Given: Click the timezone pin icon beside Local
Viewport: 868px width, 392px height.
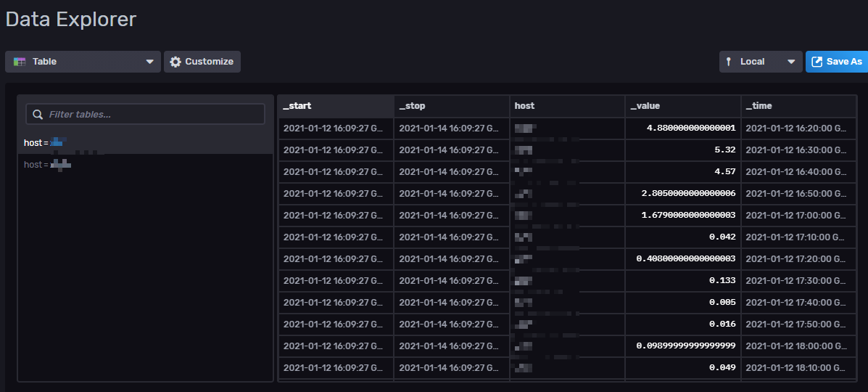Looking at the screenshot, I should pyautogui.click(x=729, y=62).
